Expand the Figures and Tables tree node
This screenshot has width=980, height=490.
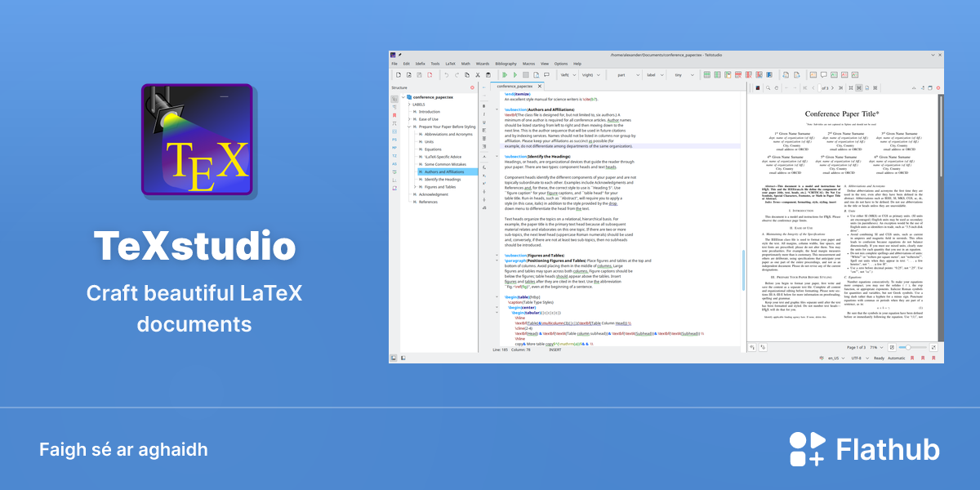coord(415,187)
